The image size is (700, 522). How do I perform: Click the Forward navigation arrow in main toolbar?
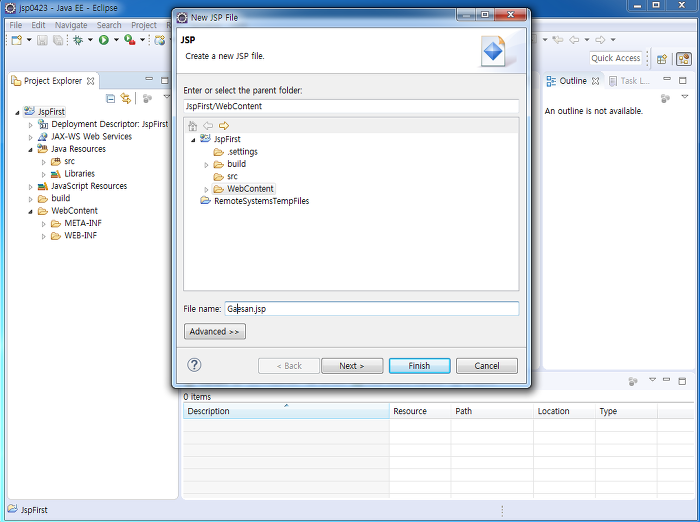click(600, 40)
